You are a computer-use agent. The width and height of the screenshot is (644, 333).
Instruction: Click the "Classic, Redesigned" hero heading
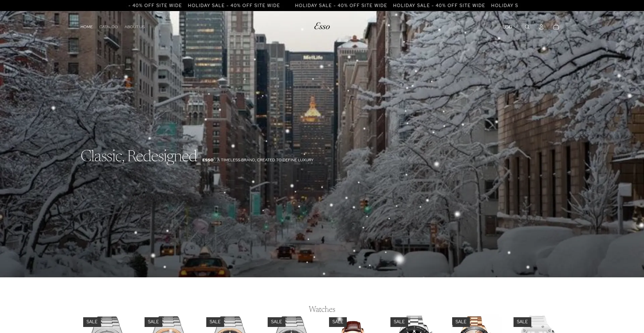coord(139,156)
